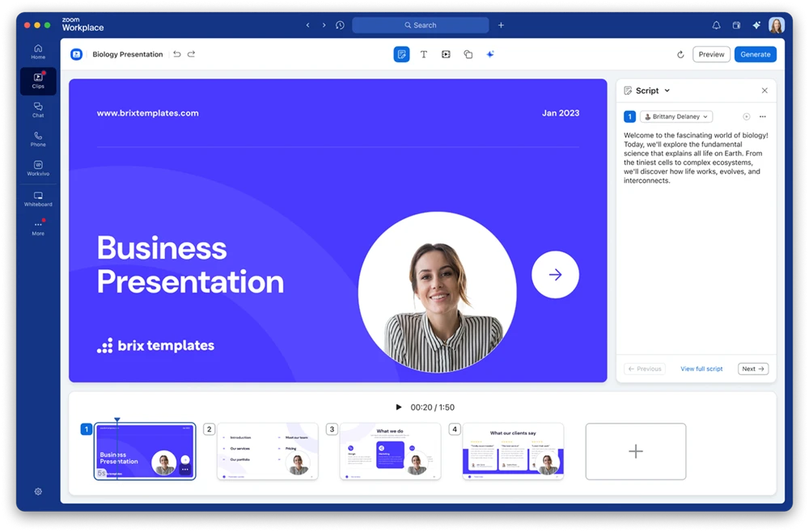Click the Next script button

[x=752, y=369]
